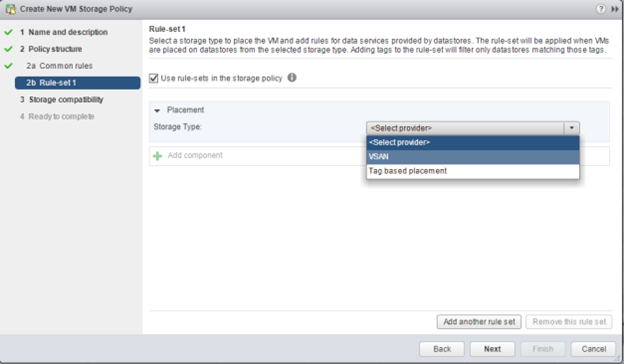The height and width of the screenshot is (364, 624).
Task: Toggle Use rule-sets in the storage policy checkbox
Action: [154, 78]
